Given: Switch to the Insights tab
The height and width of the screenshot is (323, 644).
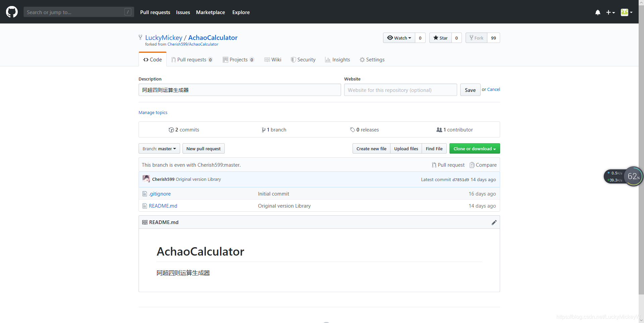Looking at the screenshot, I should (337, 60).
